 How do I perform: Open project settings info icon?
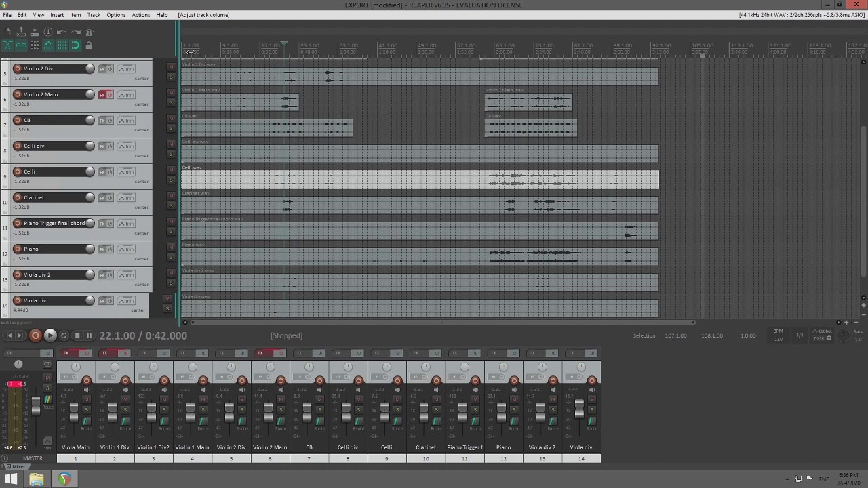(48, 32)
